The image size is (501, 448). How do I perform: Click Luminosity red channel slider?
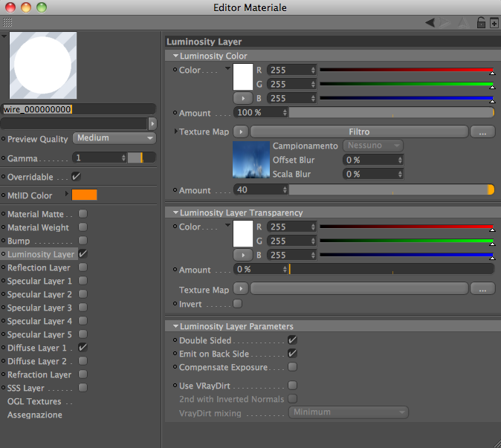click(407, 70)
